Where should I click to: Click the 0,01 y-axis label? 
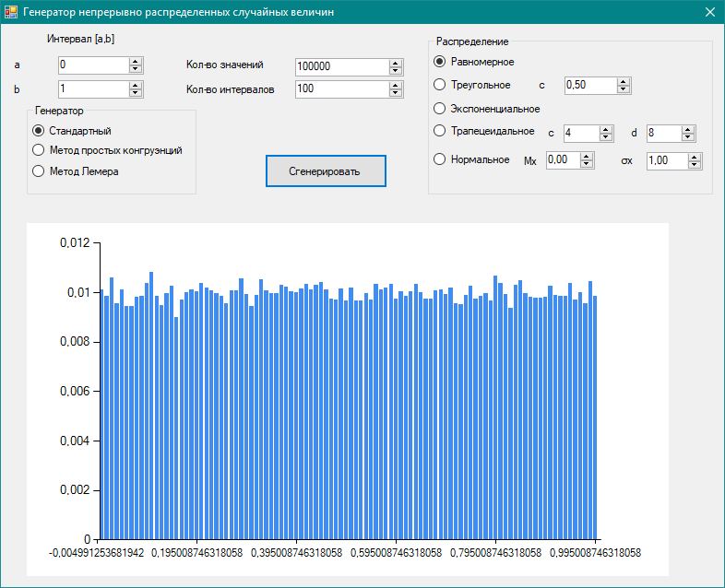[78, 292]
